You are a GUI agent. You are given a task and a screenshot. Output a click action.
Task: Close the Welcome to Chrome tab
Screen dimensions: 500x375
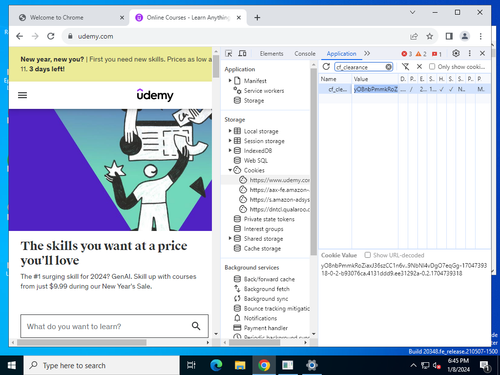click(122, 18)
